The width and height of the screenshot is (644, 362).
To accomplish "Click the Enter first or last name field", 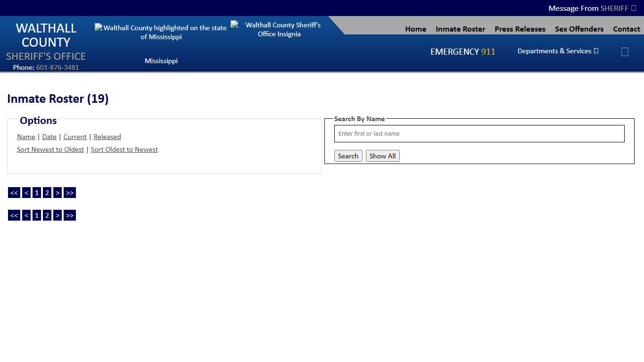I will coord(479,133).
